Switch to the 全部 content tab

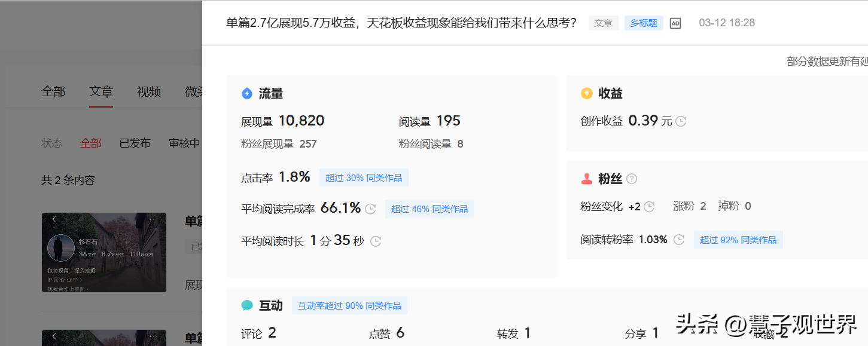53,92
